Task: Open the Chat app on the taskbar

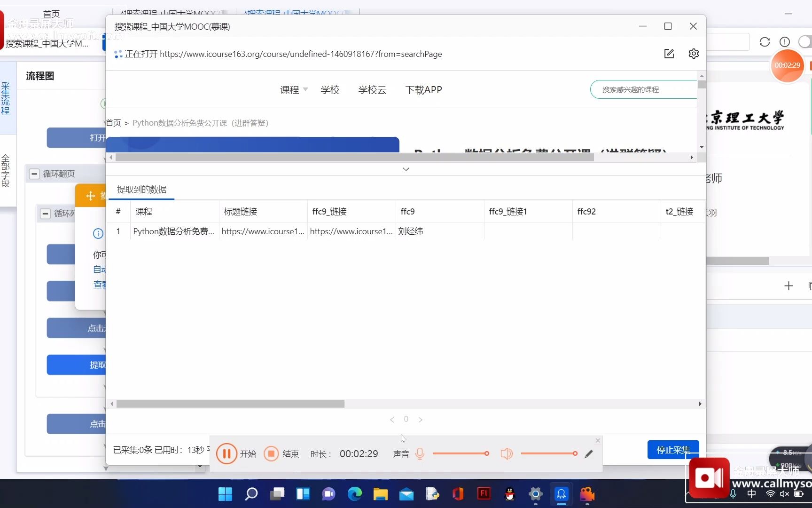Action: tap(328, 494)
